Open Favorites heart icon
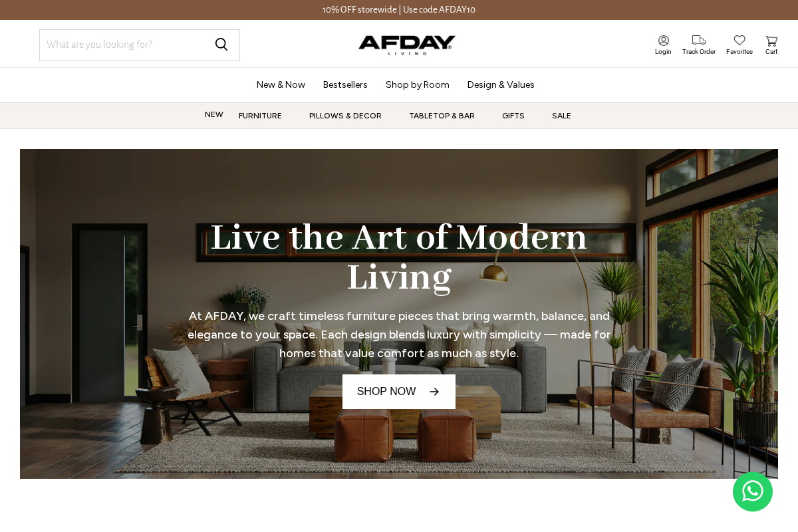 tap(739, 41)
